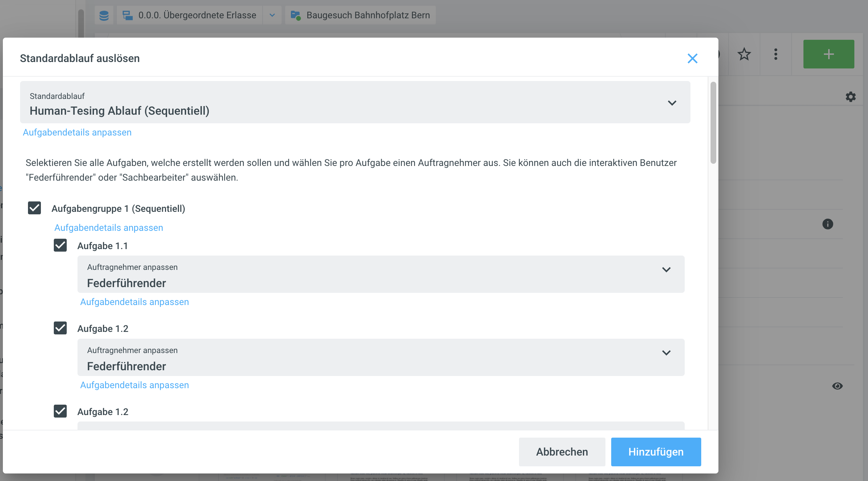Click the star favorite icon
The height and width of the screenshot is (481, 868).
pyautogui.click(x=744, y=54)
